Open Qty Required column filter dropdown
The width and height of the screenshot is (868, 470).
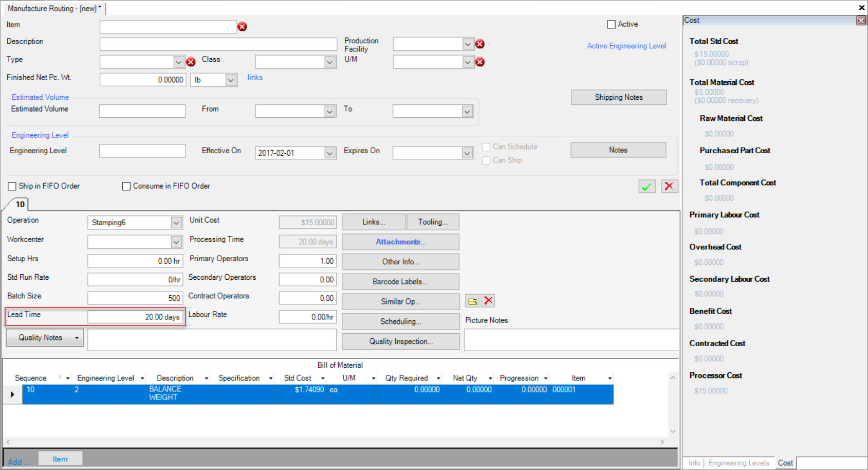(438, 378)
